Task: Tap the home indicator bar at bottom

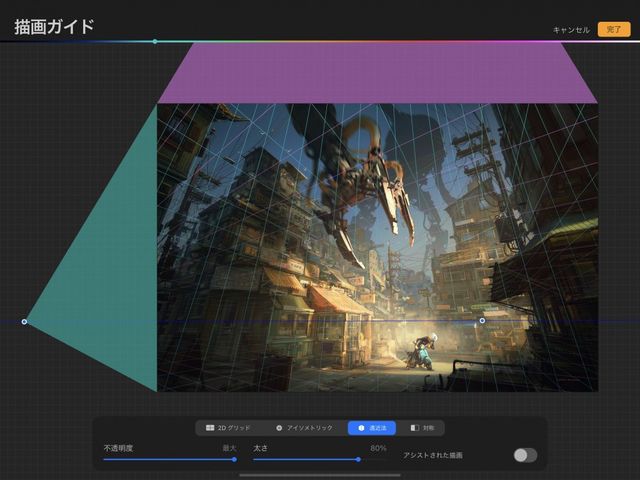Action: pos(320,475)
